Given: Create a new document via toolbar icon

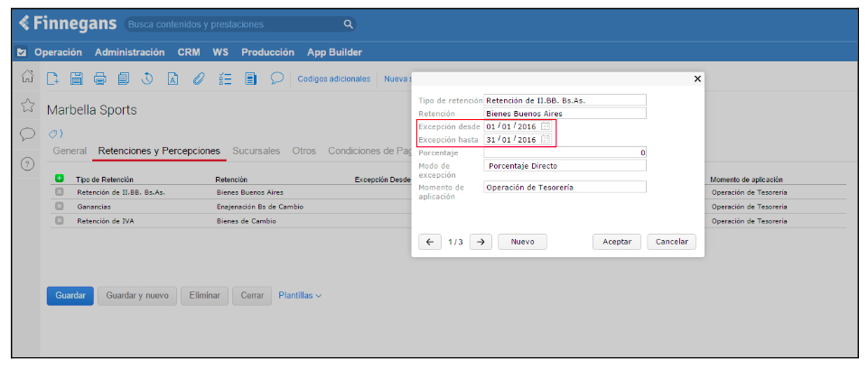Looking at the screenshot, I should pyautogui.click(x=52, y=79).
